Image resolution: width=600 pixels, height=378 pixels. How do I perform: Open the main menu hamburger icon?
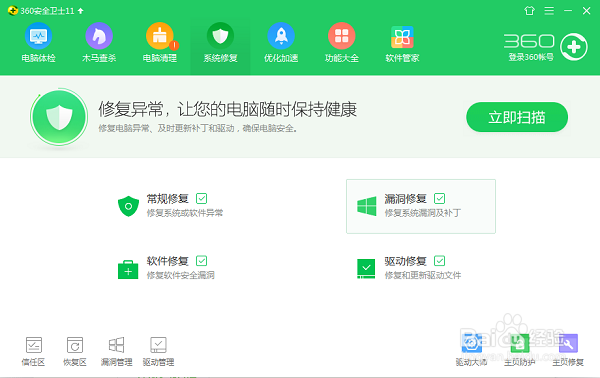[549, 11]
